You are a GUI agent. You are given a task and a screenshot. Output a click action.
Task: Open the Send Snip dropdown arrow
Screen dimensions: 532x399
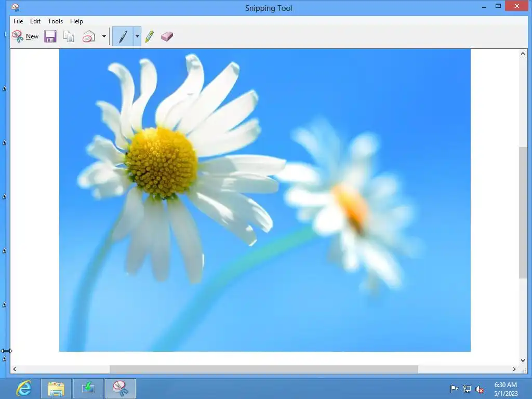[x=104, y=36]
